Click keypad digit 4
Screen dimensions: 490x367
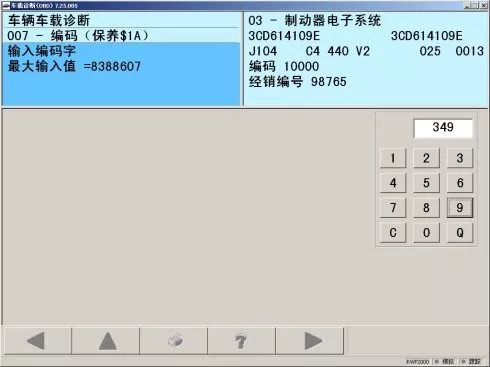pos(393,183)
